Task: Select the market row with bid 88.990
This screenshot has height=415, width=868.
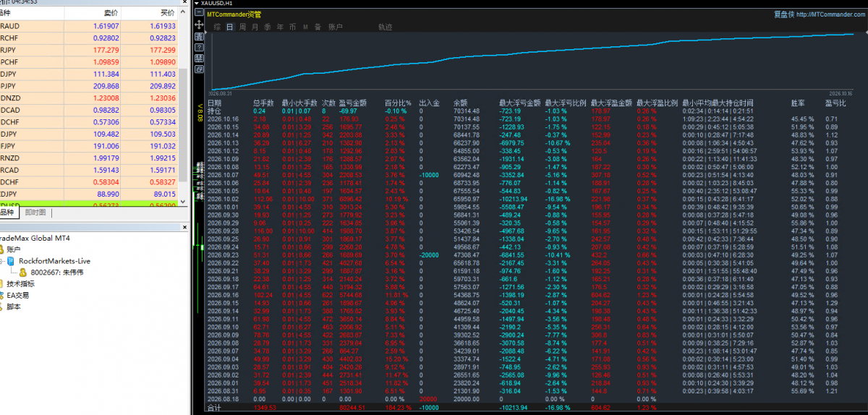Action: (89, 194)
